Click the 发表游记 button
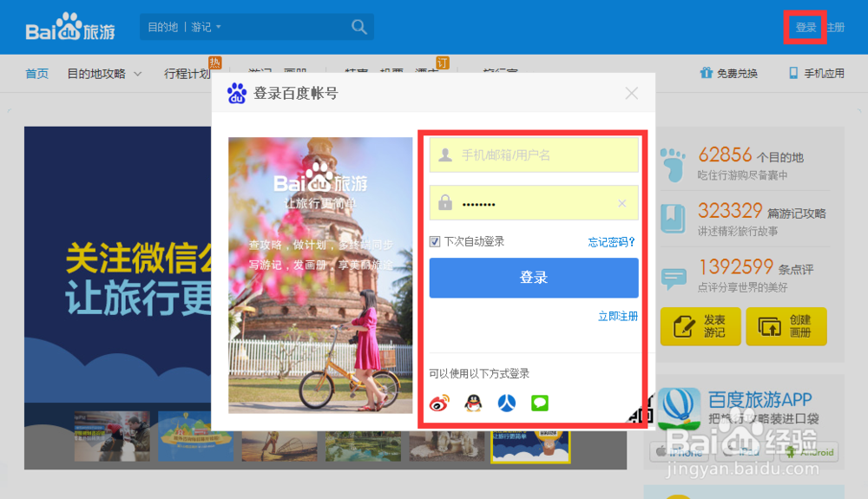 pyautogui.click(x=700, y=326)
